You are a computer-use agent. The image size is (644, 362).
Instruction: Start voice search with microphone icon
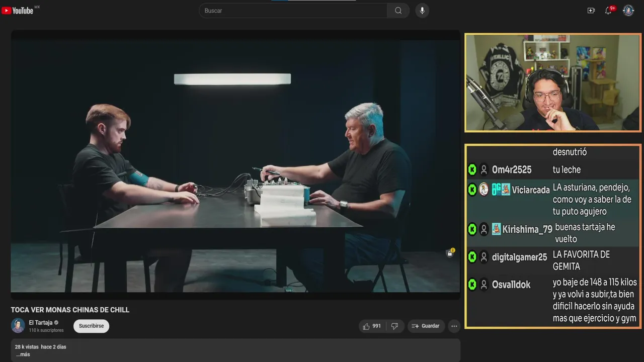pos(422,11)
